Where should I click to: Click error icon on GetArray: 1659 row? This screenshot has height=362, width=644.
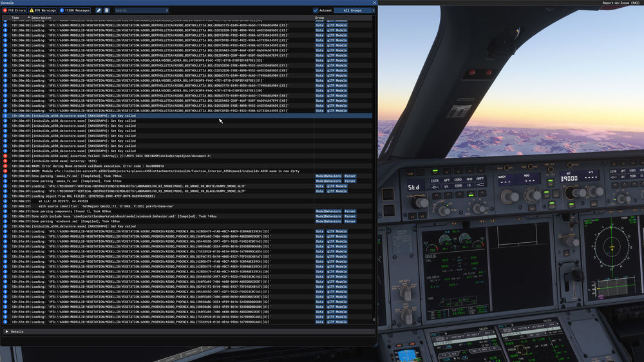(x=5, y=161)
